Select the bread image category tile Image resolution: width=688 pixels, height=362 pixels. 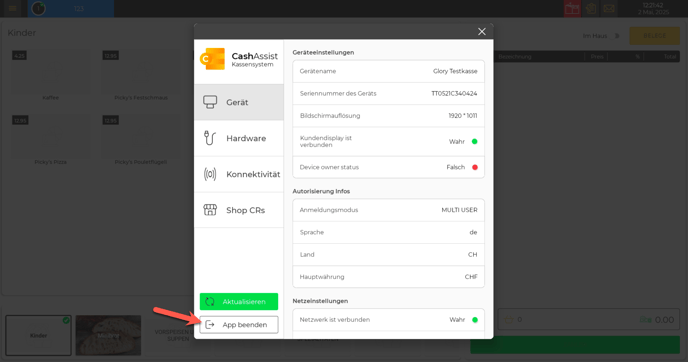[x=108, y=335]
